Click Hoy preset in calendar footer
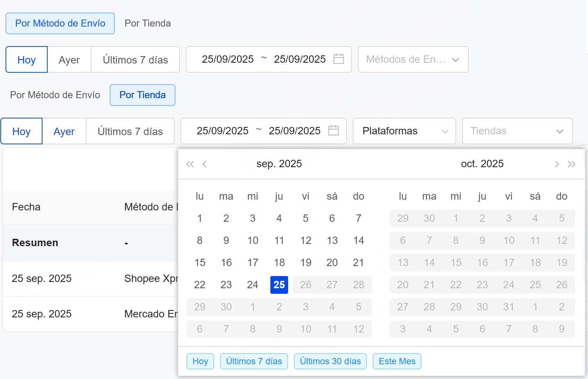This screenshot has width=588, height=379. click(x=200, y=361)
